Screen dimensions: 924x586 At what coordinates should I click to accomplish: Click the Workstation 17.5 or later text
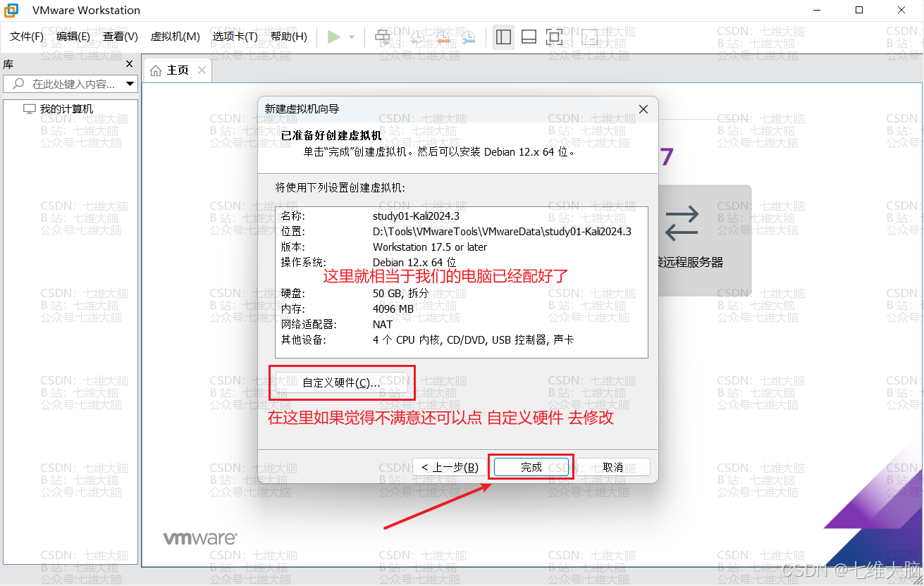(430, 247)
